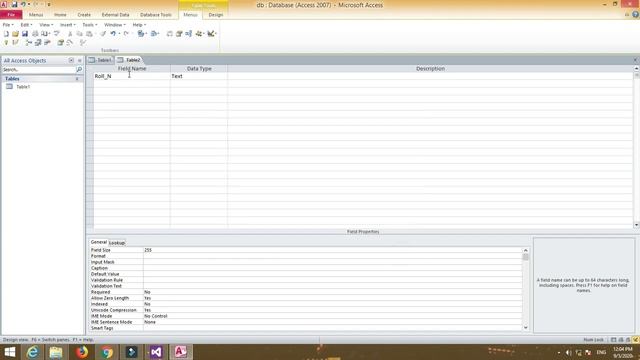Open Visual Studio from the taskbar
This screenshot has height=360, width=640.
point(156,352)
